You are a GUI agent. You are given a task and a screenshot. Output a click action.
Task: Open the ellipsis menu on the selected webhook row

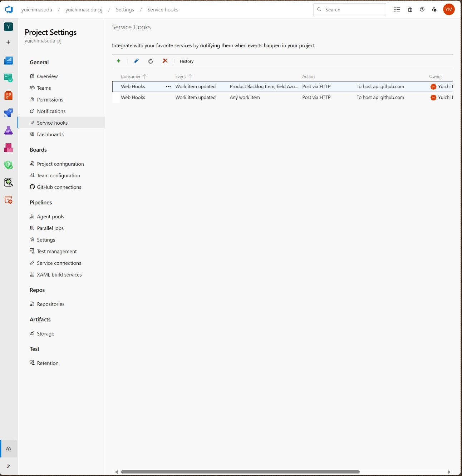point(168,86)
